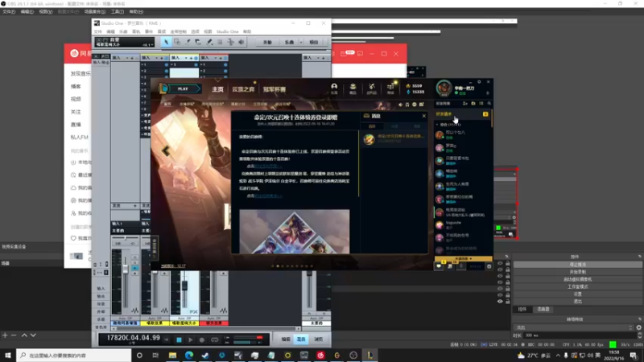
Task: Toggle the red channel's insert slot 1 power
Action: (x=225, y=65)
